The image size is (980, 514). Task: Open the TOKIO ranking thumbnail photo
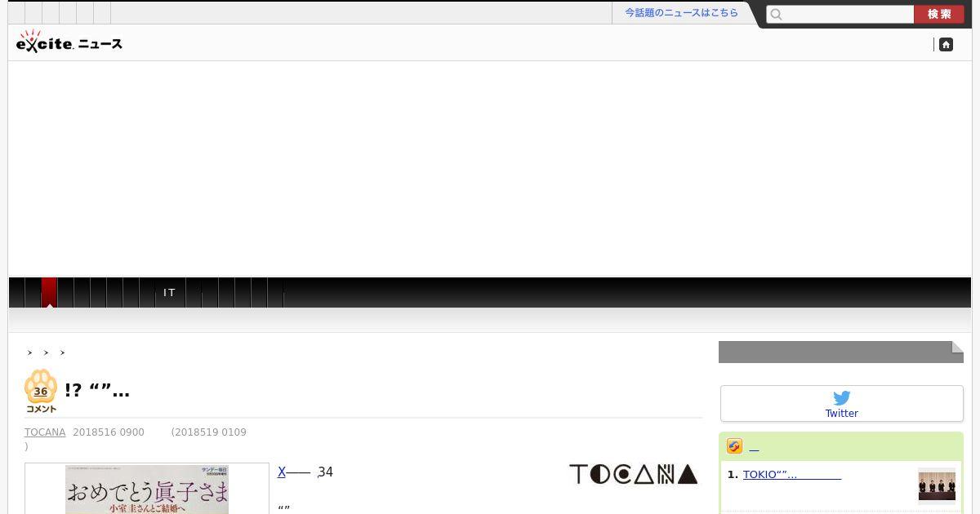click(x=937, y=485)
